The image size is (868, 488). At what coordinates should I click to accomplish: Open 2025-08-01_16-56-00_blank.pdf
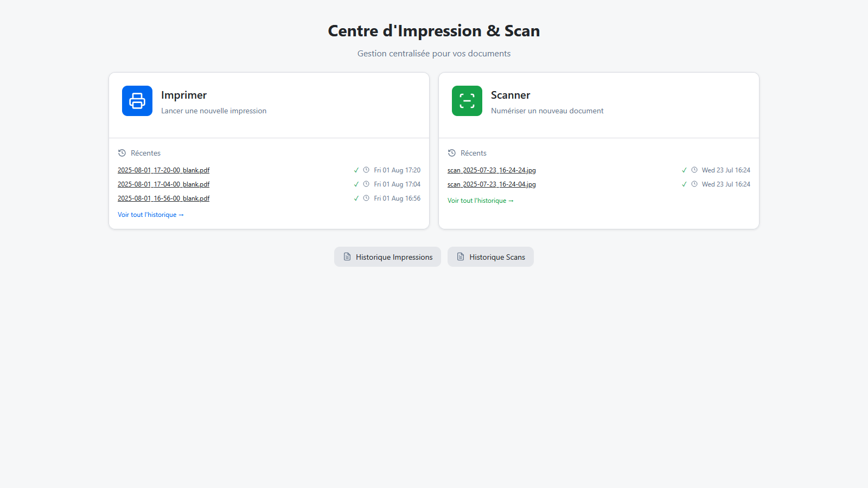click(x=163, y=198)
